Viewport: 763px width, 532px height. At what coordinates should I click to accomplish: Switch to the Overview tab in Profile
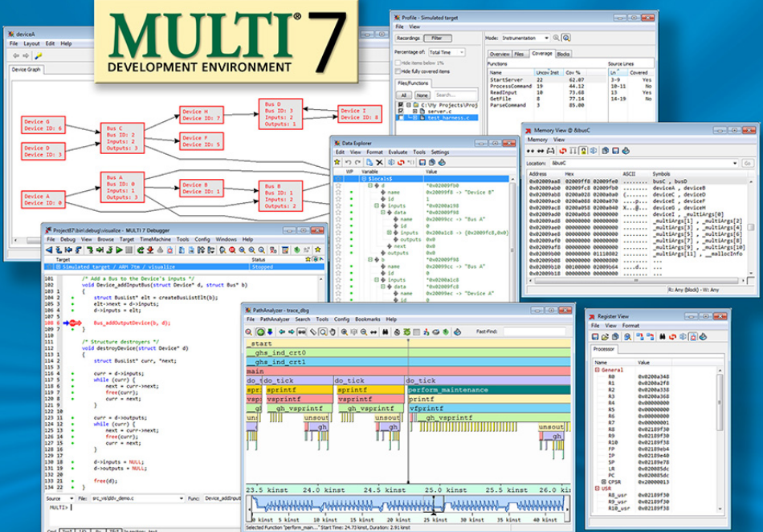click(x=500, y=54)
